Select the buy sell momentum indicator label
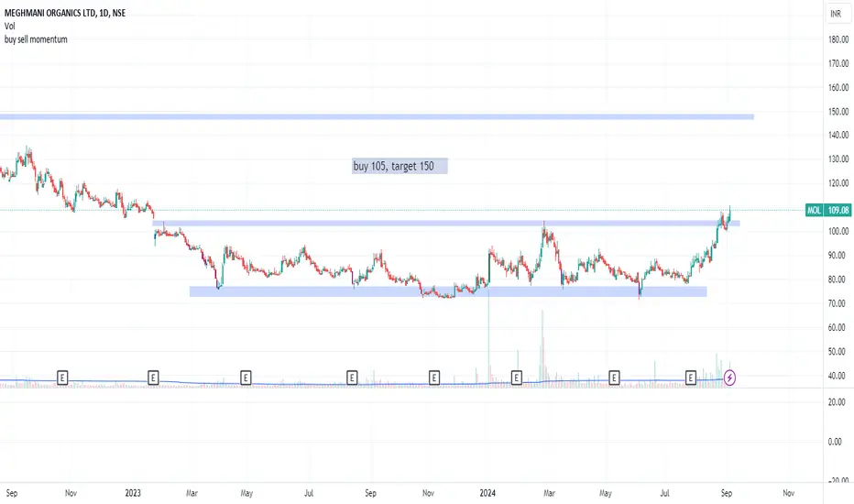The height and width of the screenshot is (504, 854). 36,39
